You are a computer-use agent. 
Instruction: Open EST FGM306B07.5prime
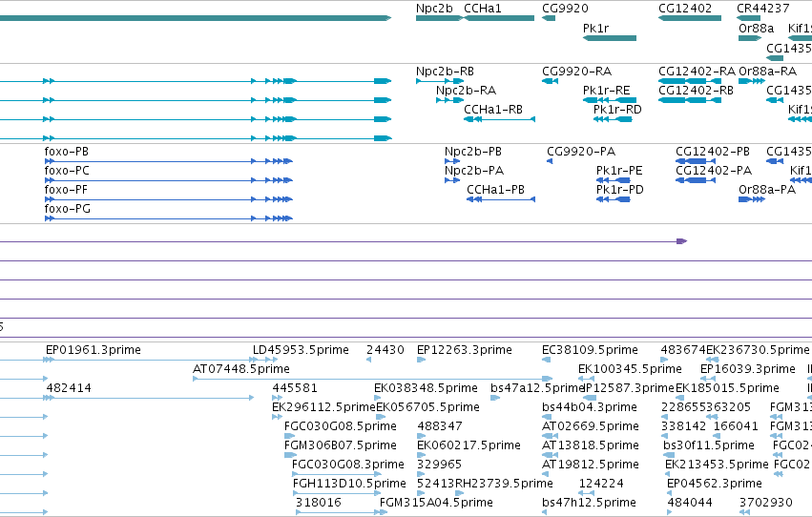click(341, 446)
